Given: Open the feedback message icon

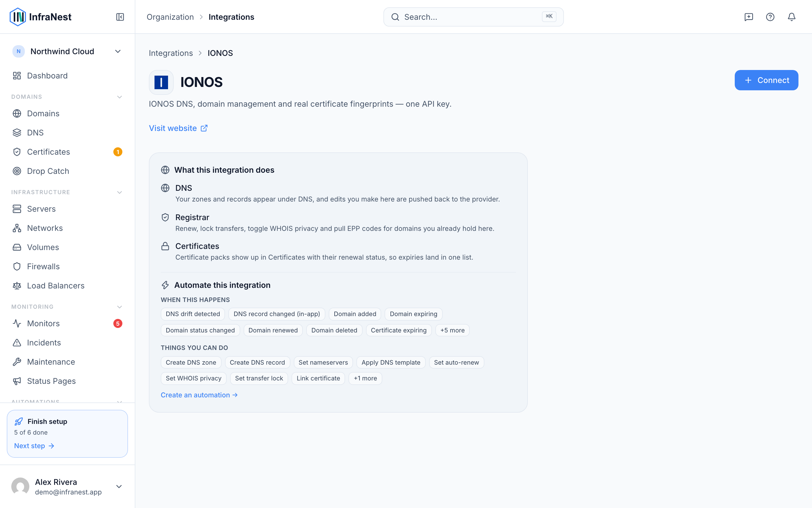Looking at the screenshot, I should [x=749, y=17].
